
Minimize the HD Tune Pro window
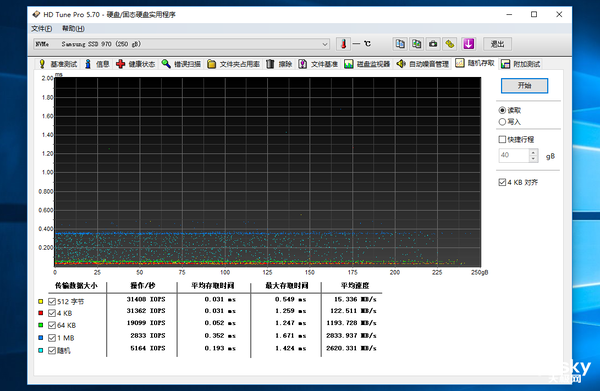click(509, 15)
